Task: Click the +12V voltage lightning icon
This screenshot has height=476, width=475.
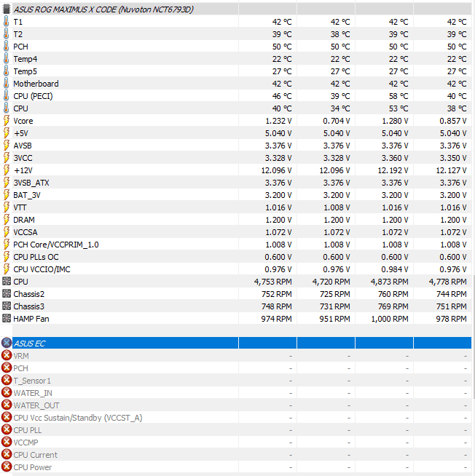Action: click(x=6, y=170)
